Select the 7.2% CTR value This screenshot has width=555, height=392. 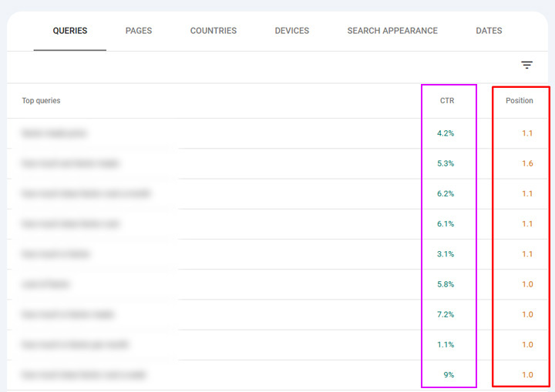click(446, 314)
